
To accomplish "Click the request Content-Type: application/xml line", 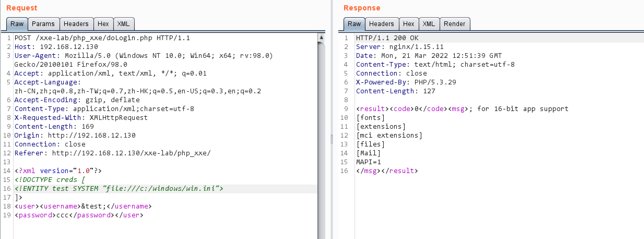I will click(x=104, y=109).
